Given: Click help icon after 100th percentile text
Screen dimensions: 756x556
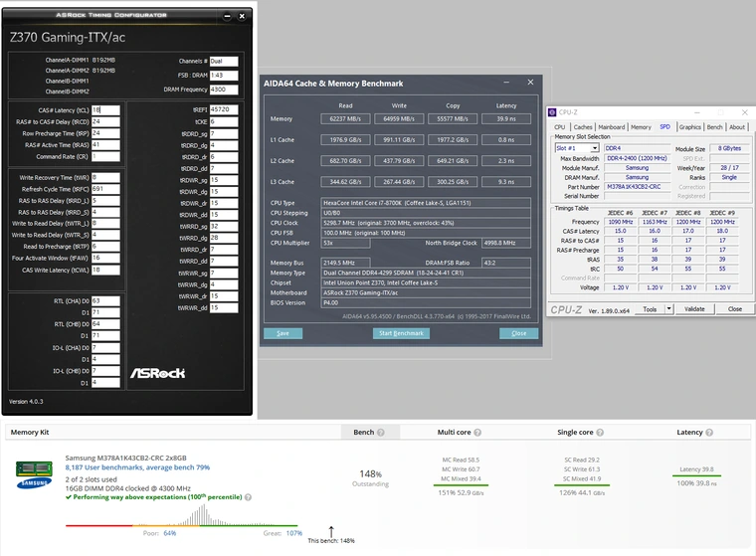Looking at the screenshot, I should (x=248, y=497).
